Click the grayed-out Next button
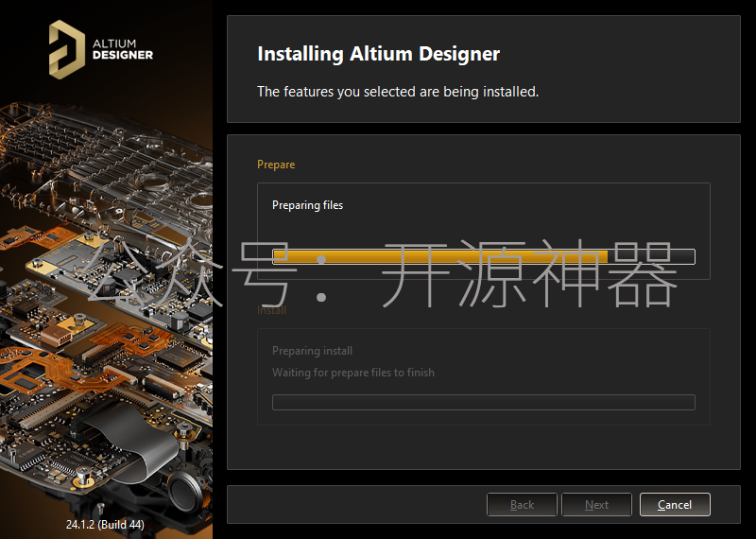 [596, 505]
